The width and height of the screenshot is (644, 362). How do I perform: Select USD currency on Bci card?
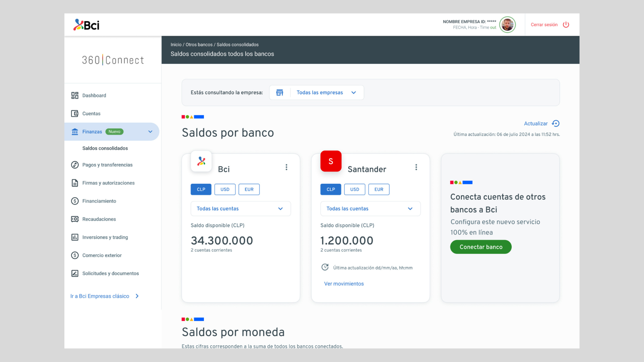pos(225,189)
